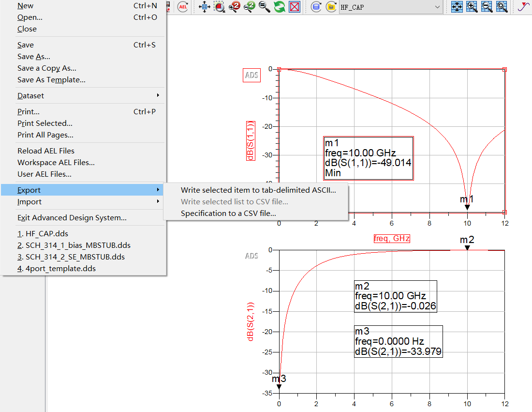
Task: Click the blue dataset refresh icon
Action: tap(316, 6)
